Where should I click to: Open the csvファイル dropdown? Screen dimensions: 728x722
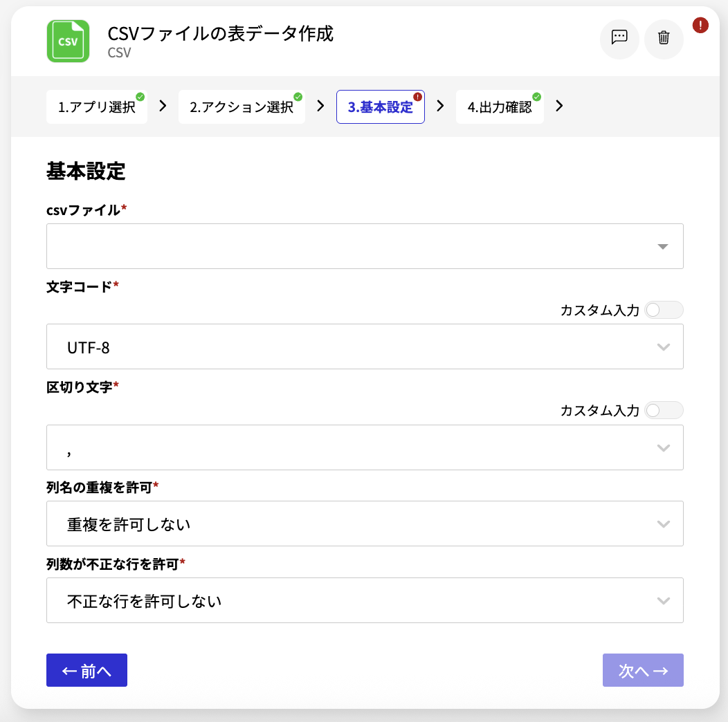tap(365, 246)
